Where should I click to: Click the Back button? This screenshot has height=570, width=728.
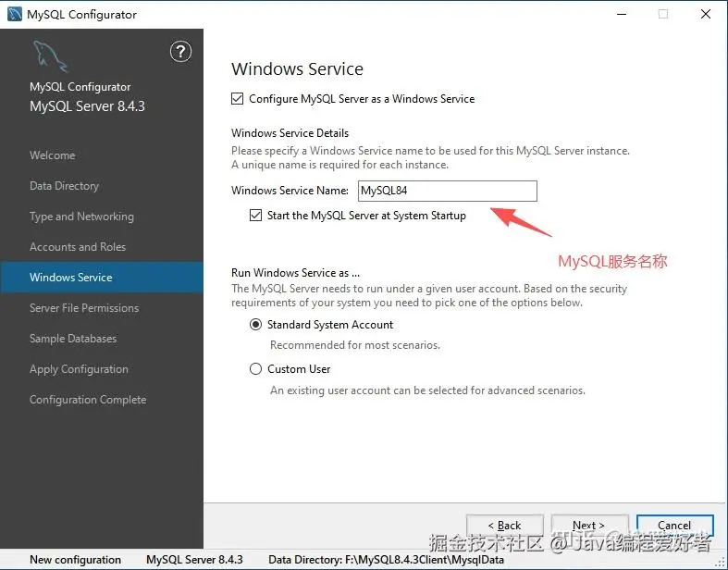[505, 526]
